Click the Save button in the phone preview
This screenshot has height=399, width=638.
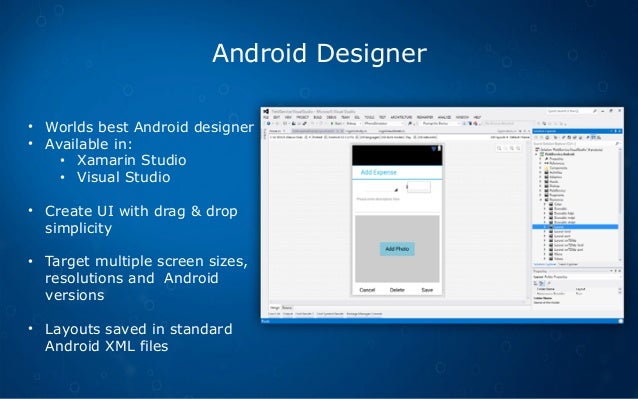tap(427, 290)
